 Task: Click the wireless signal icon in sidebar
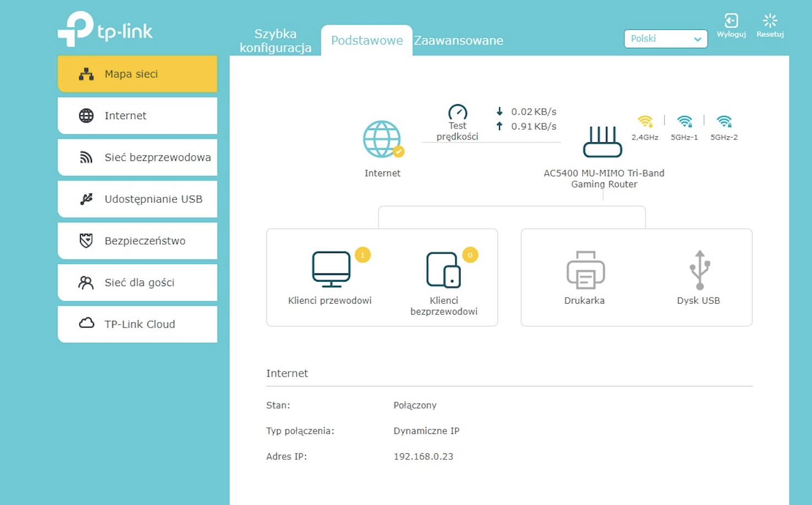point(86,157)
